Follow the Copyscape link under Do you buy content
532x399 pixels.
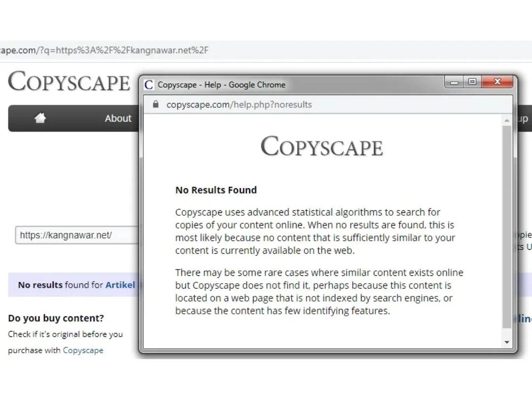pyautogui.click(x=83, y=350)
